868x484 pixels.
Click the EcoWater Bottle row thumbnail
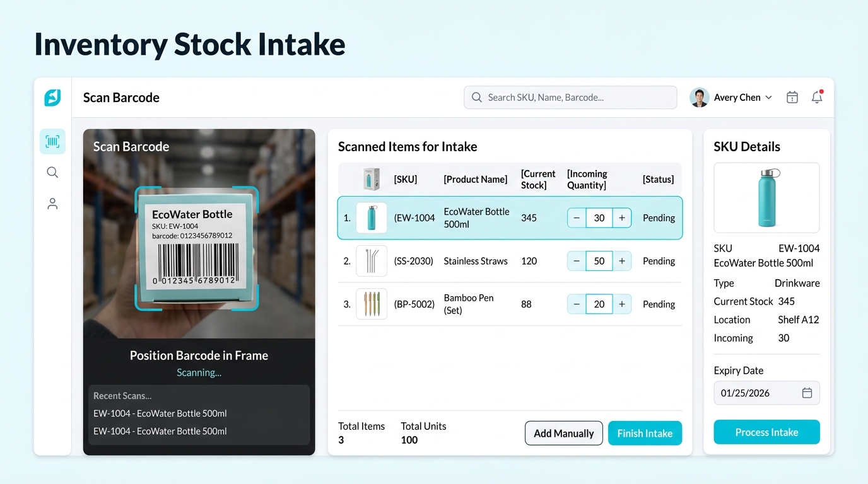(x=372, y=218)
